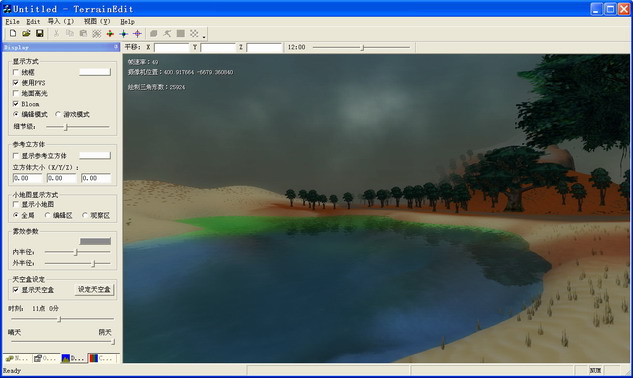This screenshot has height=378, width=633.
Task: Click the gray pickaxe toolbar icon
Action: coord(167,34)
